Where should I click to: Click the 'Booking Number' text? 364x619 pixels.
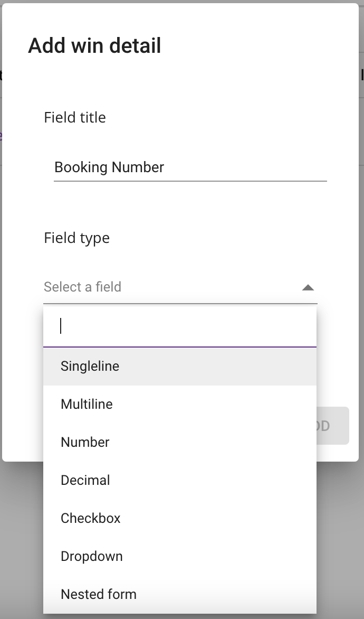(x=109, y=167)
